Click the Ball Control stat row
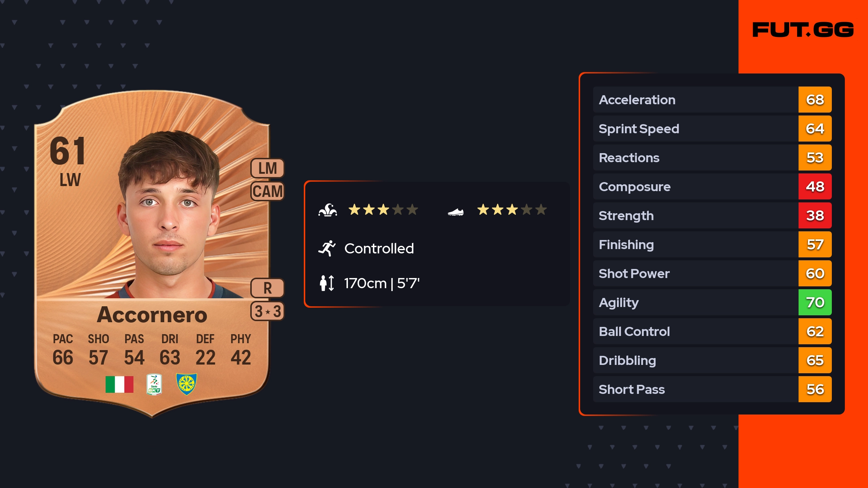Viewport: 868px width, 488px height. [694, 331]
